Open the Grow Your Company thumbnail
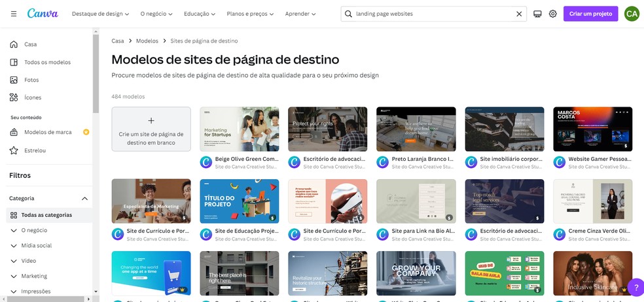 [416, 273]
